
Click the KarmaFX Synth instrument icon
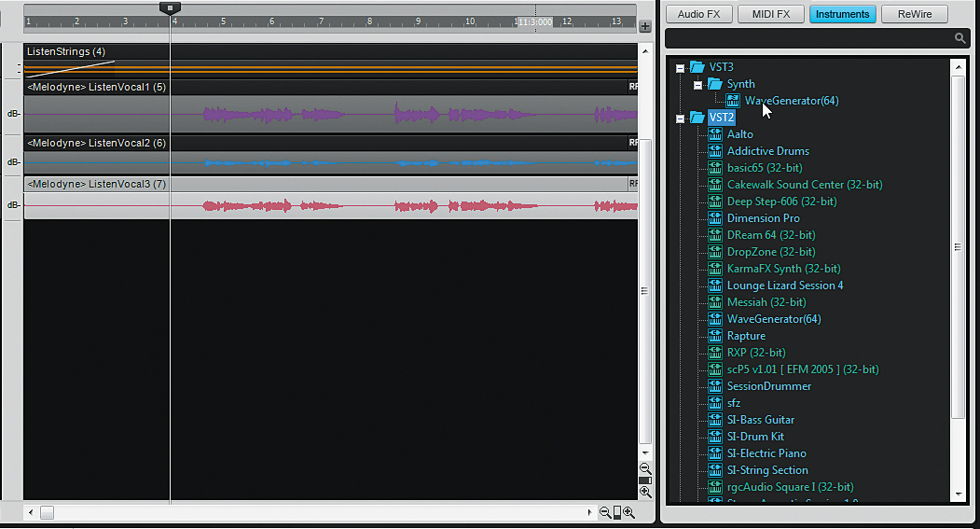[715, 269]
